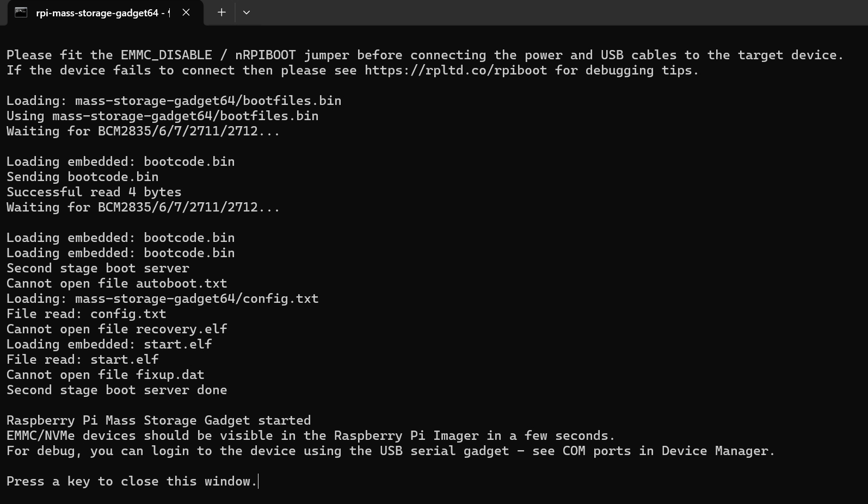Screen dimensions: 868x504
Task: Click 'Cannot open file recovery.elf' line
Action: tap(116, 329)
